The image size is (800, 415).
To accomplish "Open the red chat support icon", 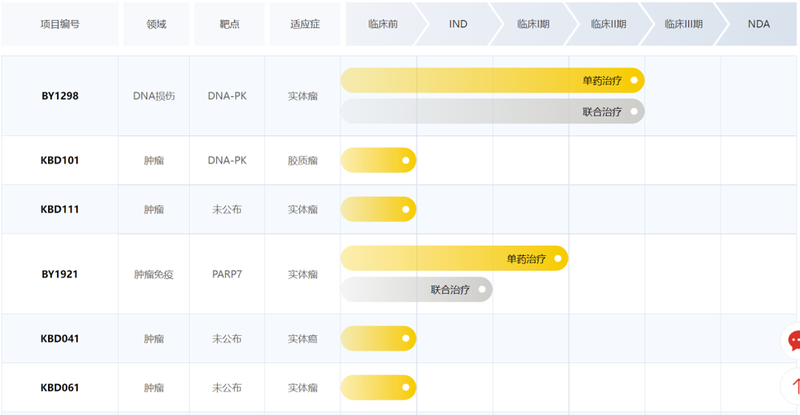I will point(793,341).
